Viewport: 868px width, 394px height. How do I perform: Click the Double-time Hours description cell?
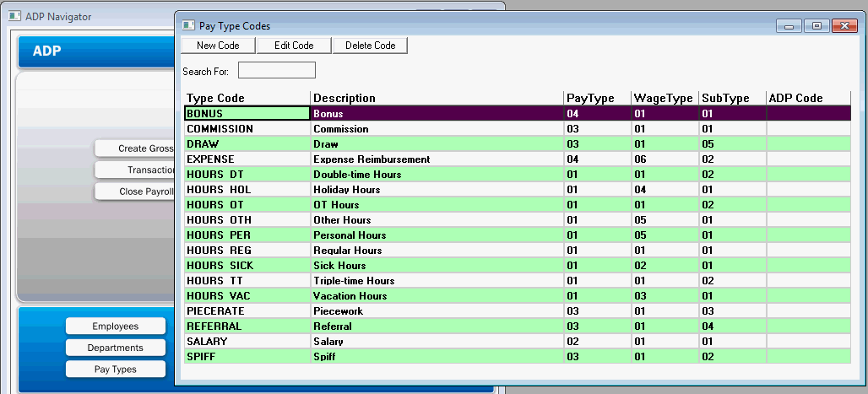coord(437,175)
